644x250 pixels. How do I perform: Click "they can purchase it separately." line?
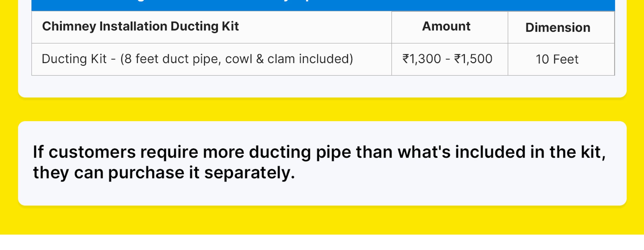[x=164, y=173]
